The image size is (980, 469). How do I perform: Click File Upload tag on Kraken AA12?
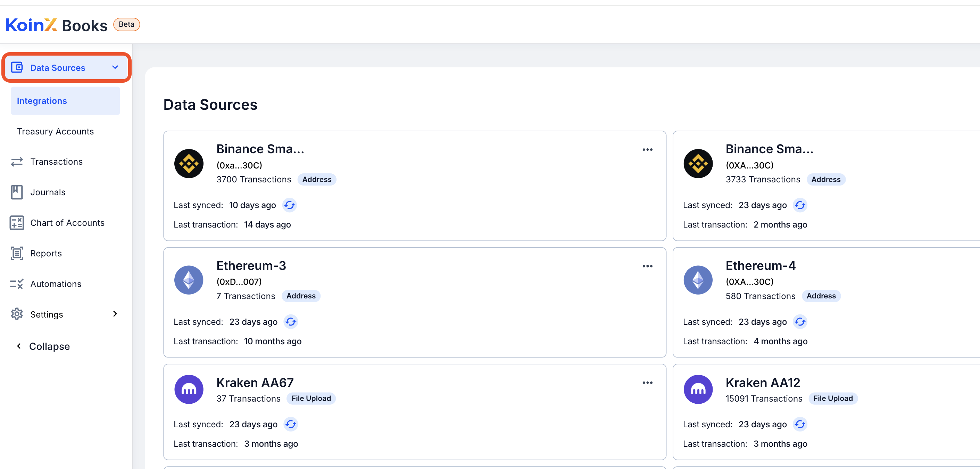[833, 398]
